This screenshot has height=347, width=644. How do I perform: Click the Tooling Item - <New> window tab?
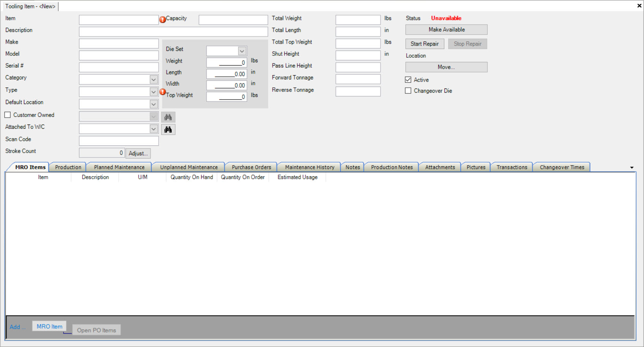click(x=30, y=6)
